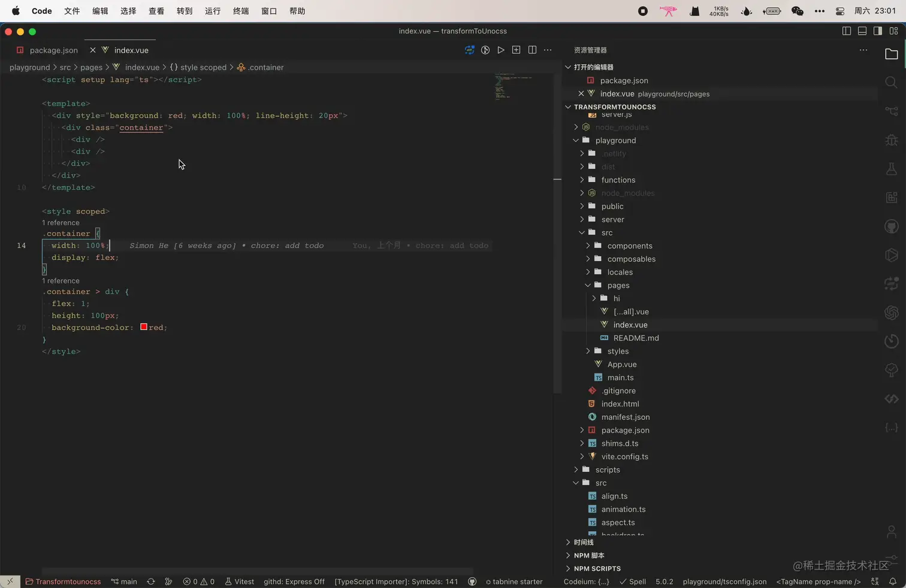Open the 终端 menu
This screenshot has width=906, height=588.
click(241, 10)
